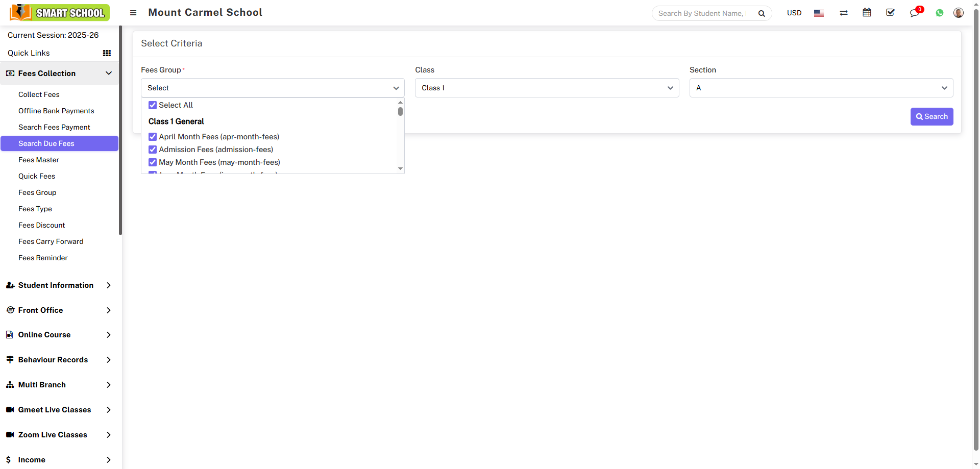Viewport: 980px width, 469px height.
Task: Open the task checklist icon
Action: pos(890,13)
